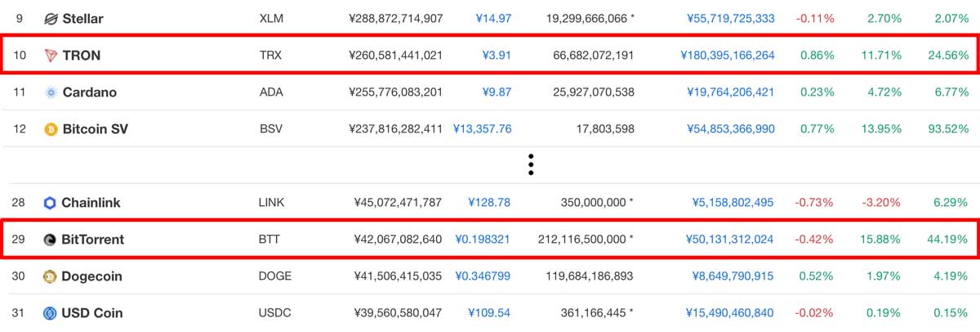The image size is (980, 332).
Task: Click the Chainlink hexagon logo icon
Action: [51, 203]
